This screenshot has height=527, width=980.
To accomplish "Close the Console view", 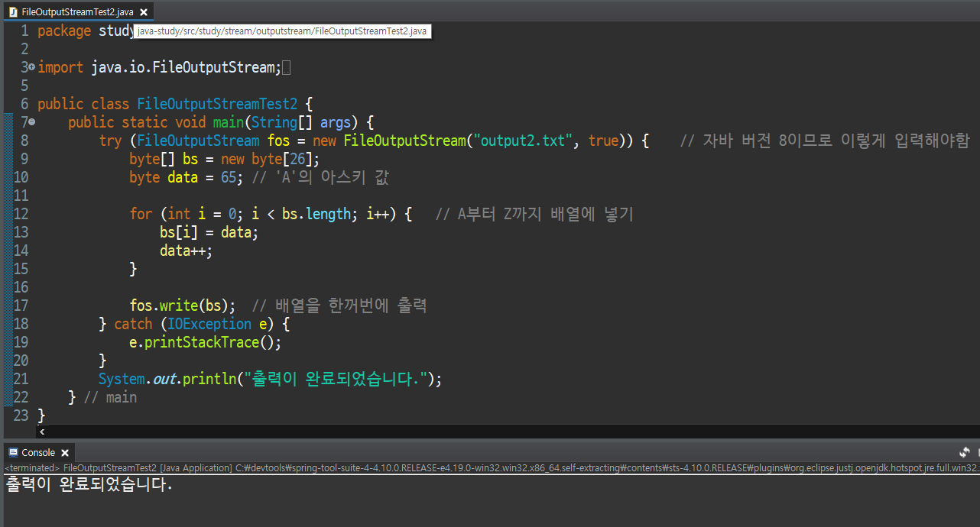I will pos(64,453).
